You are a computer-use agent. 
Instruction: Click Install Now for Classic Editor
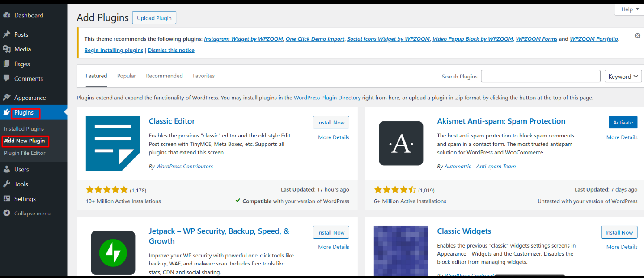click(x=330, y=123)
